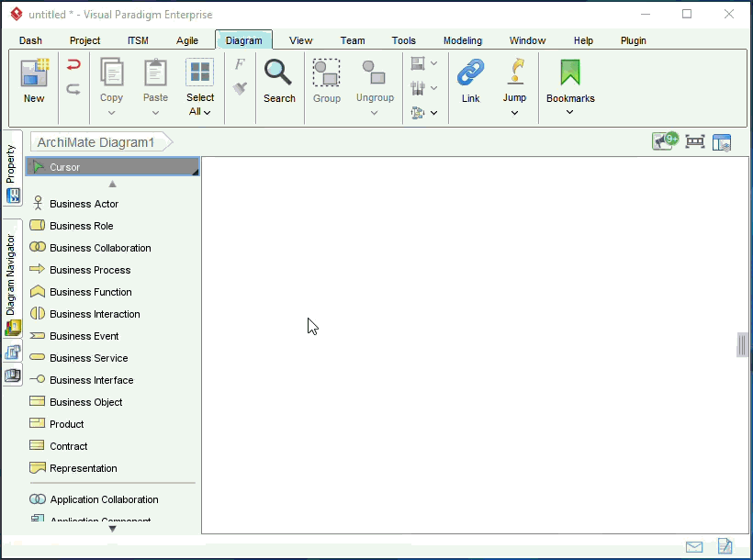Select the Business Function palette tool
This screenshot has width=753, height=560.
tap(112, 292)
